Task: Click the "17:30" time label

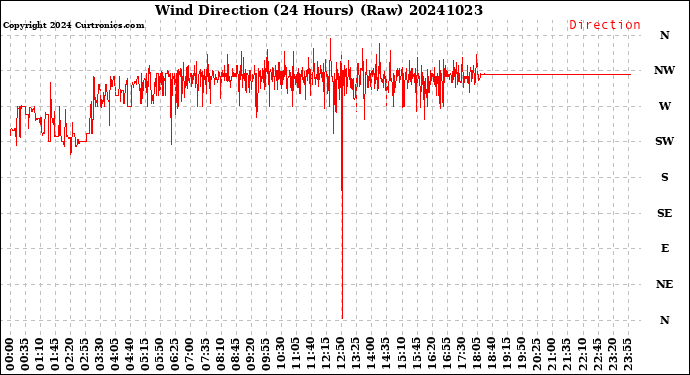Action: (461, 354)
